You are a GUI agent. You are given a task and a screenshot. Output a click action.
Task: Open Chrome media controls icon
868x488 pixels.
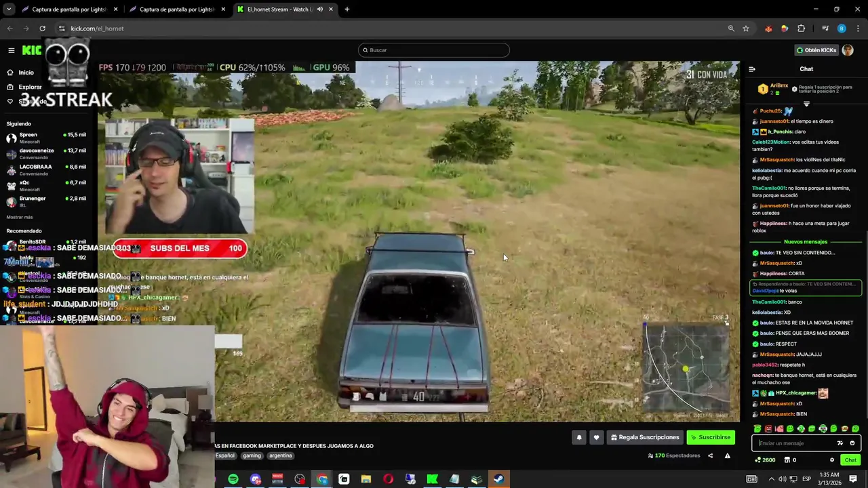(825, 28)
